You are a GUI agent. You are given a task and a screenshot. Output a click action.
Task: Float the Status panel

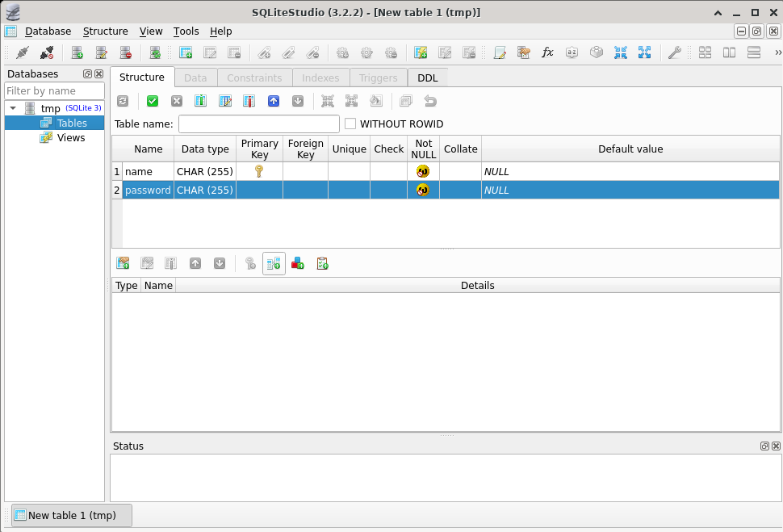(x=764, y=446)
